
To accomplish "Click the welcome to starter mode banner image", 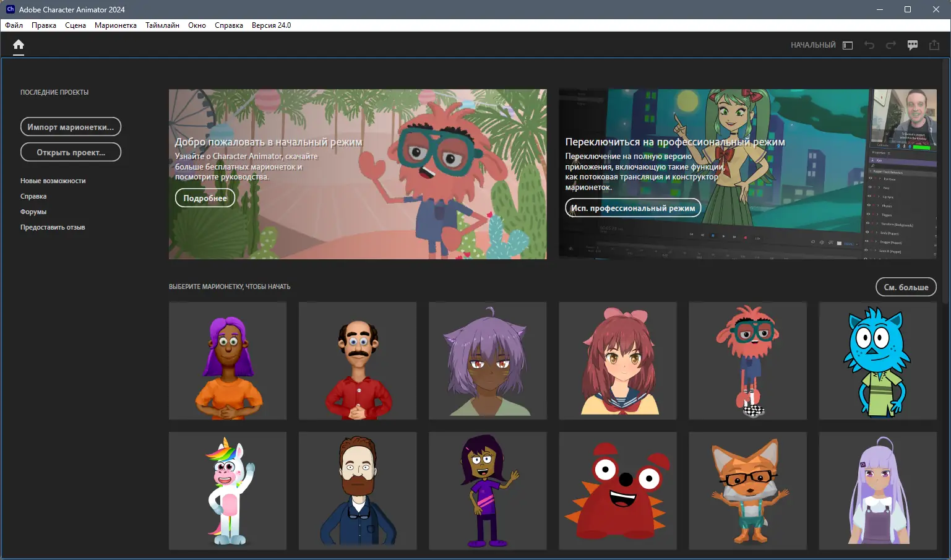I will tap(358, 174).
